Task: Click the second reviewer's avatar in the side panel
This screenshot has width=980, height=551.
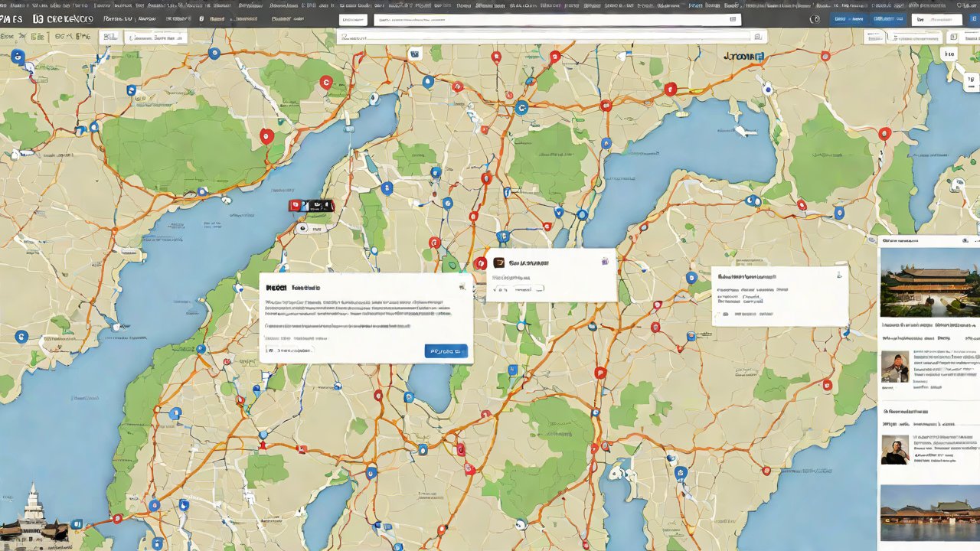Action: tap(895, 449)
